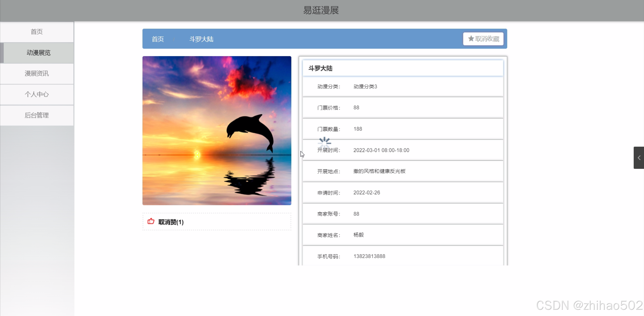
Task: Click 斗罗大陆 breadcrumb item
Action: 201,39
